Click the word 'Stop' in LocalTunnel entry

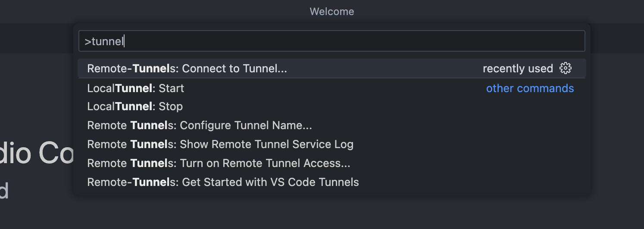click(171, 106)
